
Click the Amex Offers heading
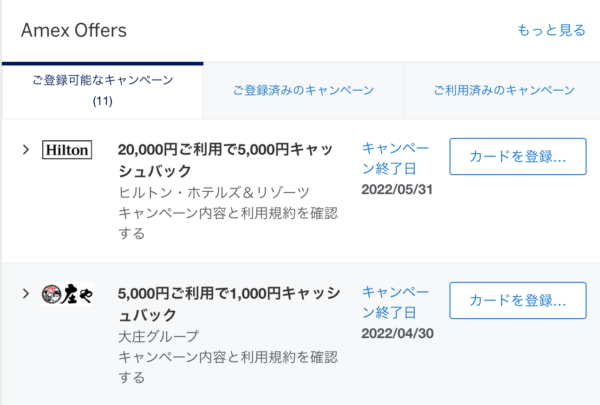73,30
